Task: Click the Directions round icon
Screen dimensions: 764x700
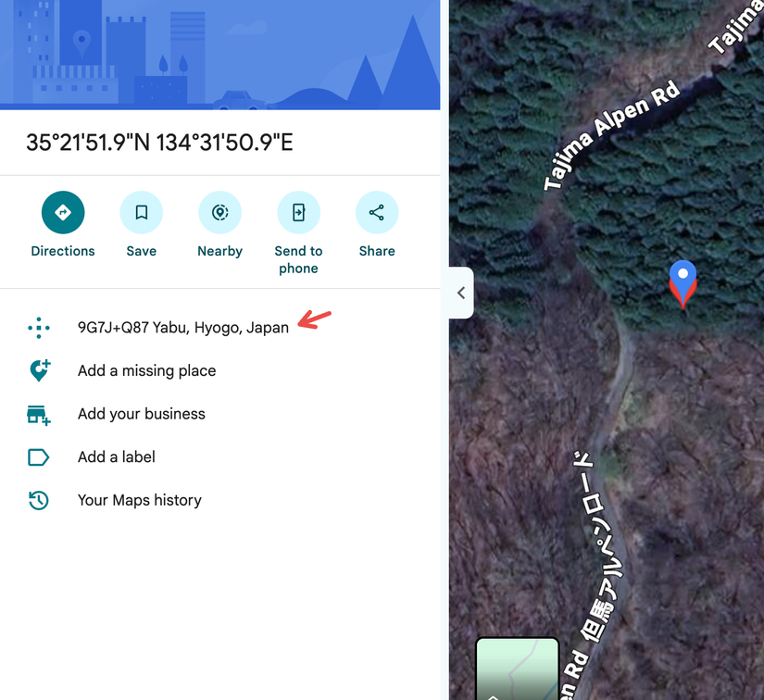Action: [x=63, y=212]
